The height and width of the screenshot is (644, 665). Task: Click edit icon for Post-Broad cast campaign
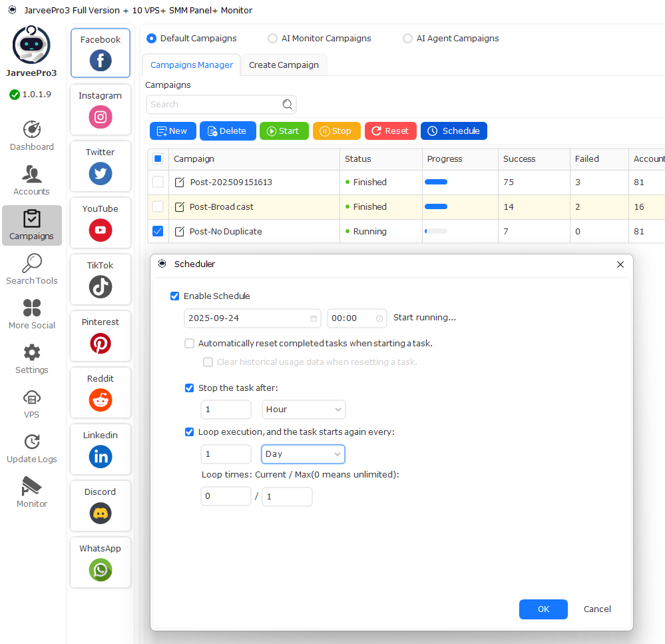point(180,207)
